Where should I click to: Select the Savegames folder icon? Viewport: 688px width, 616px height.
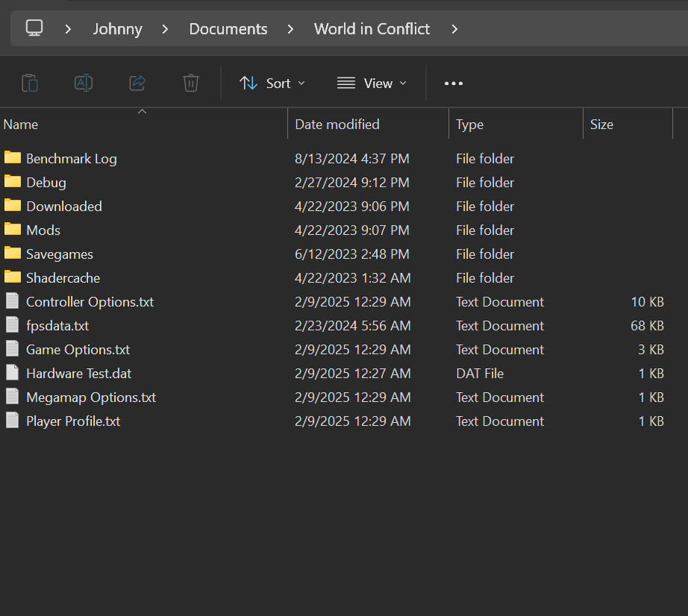[x=13, y=253]
